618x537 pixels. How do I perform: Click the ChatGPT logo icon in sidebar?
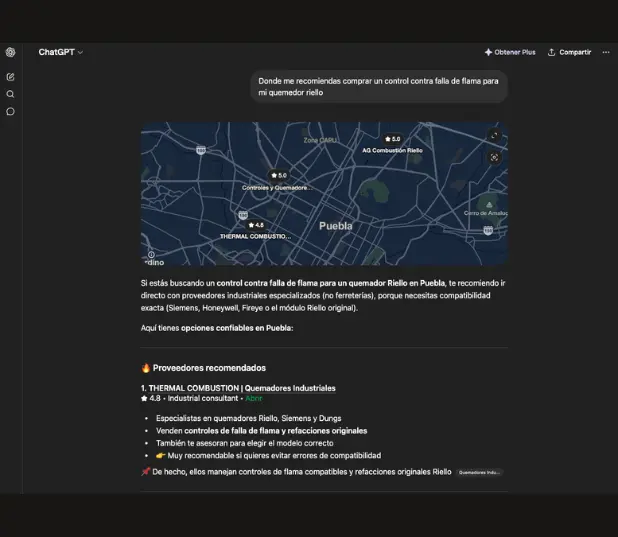11,52
